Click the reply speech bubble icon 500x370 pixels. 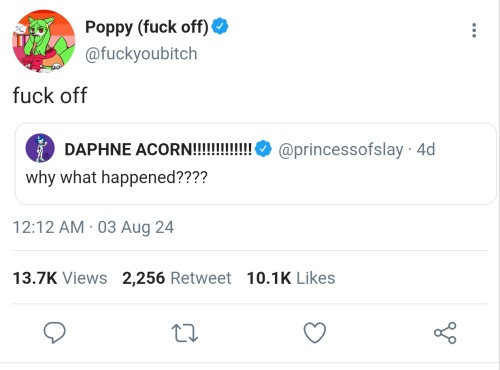click(55, 333)
